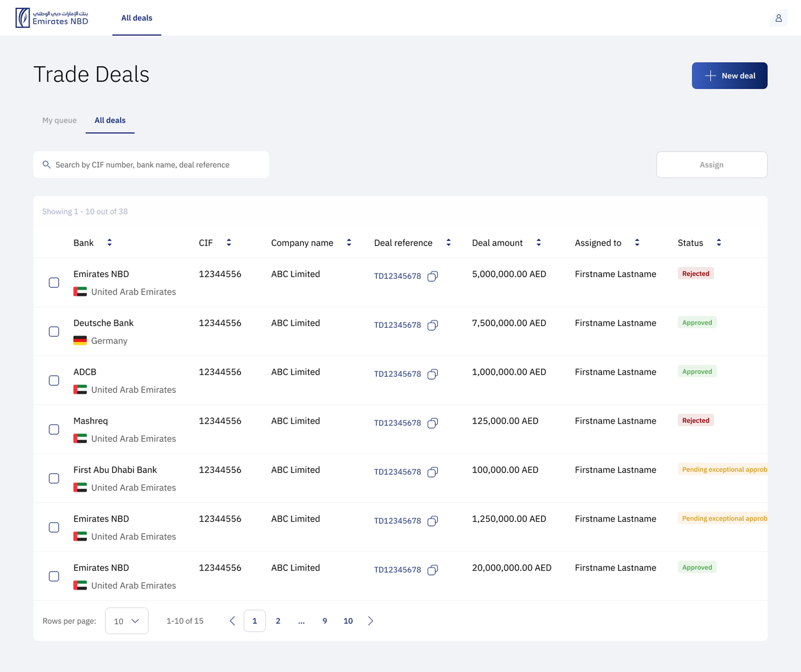The image size is (801, 672).
Task: Copy deal reference in ADCB row
Action: click(432, 374)
